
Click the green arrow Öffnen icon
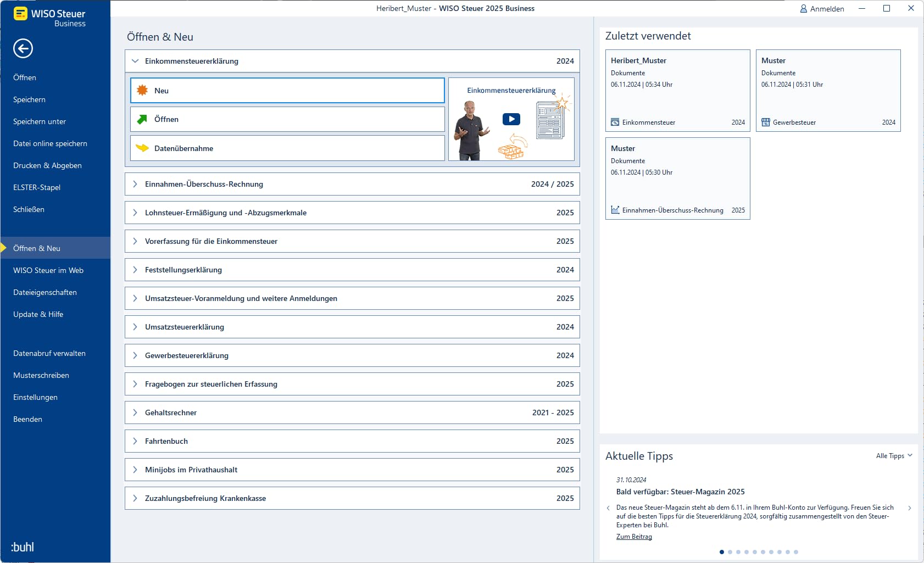tap(142, 119)
